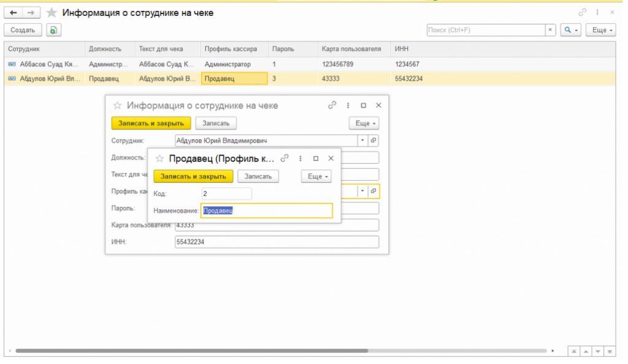Three-dot menu in Продавец profile dialog
This screenshot has width=628, height=364.
(301, 159)
